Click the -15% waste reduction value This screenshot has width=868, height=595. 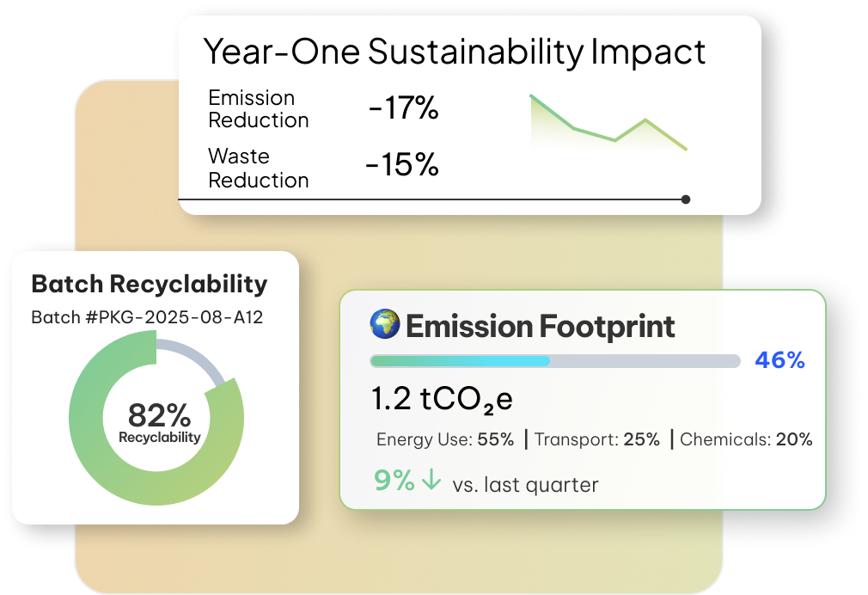401,165
